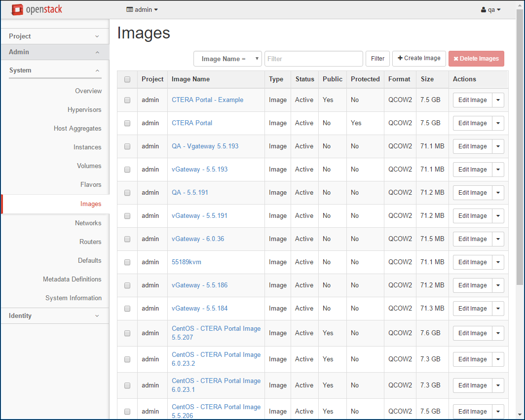The image size is (525, 420).
Task: Open the Overview page in sidebar
Action: 88,91
